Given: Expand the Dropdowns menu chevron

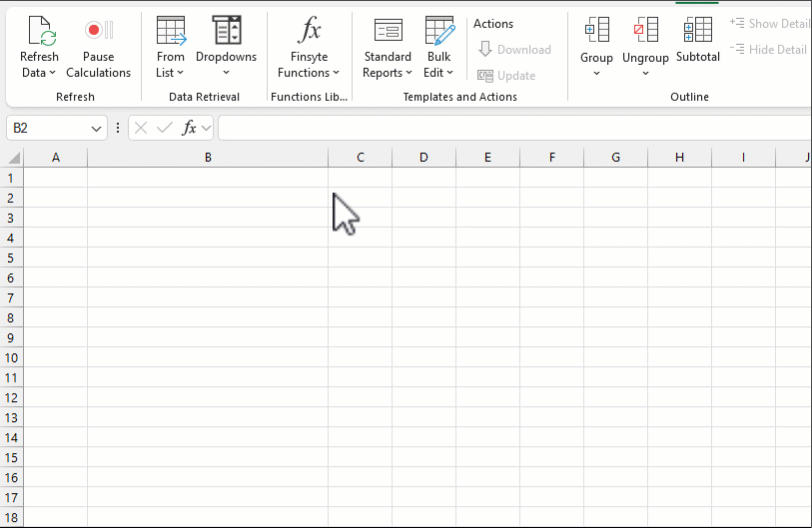Looking at the screenshot, I should point(226,73).
